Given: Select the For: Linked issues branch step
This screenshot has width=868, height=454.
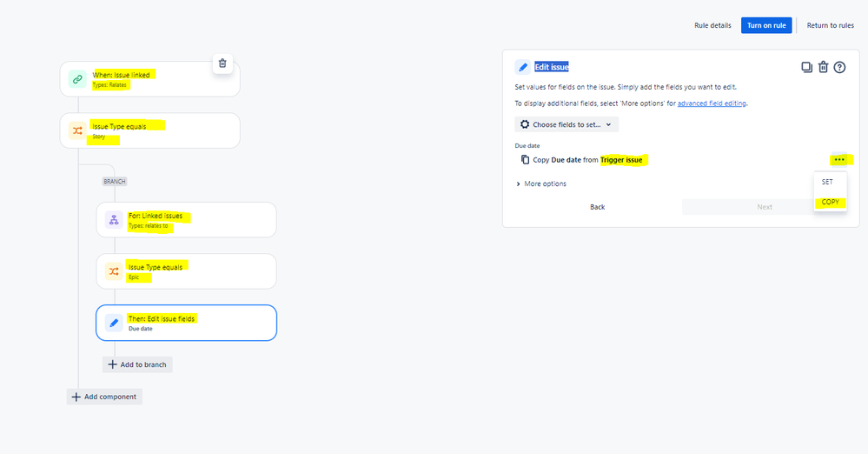Looking at the screenshot, I should click(186, 219).
